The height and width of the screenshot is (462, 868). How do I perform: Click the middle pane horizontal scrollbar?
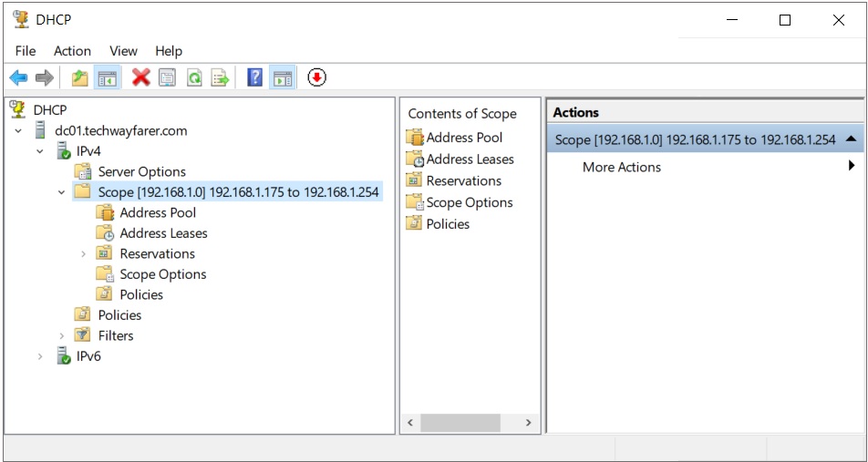point(460,423)
